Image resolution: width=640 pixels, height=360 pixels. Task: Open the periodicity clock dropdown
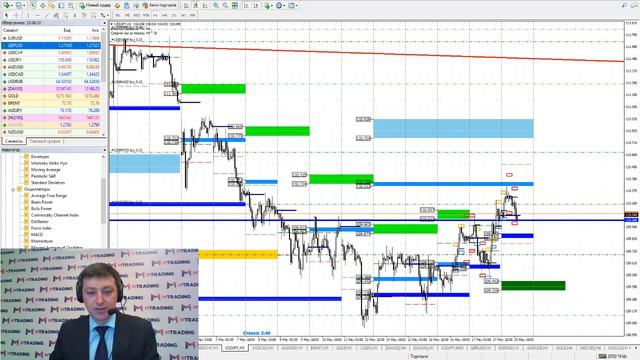(280, 6)
